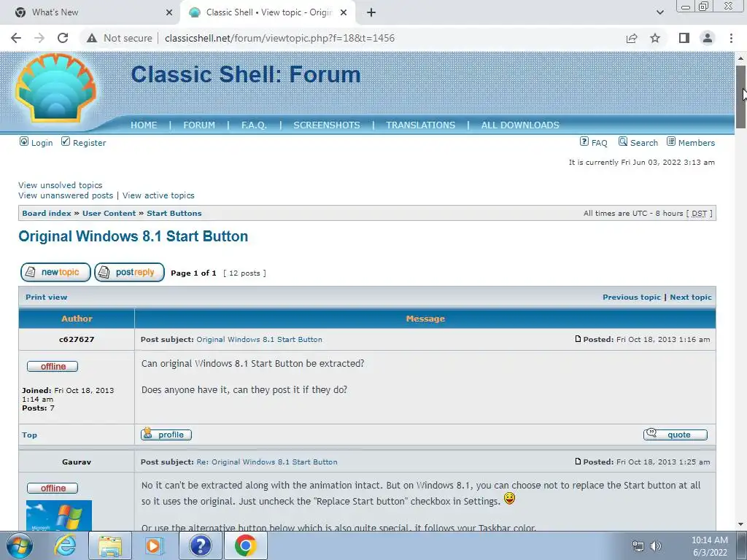Screen dimensions: 747x560
Task: Open the Chrome side panel
Action: (684, 38)
